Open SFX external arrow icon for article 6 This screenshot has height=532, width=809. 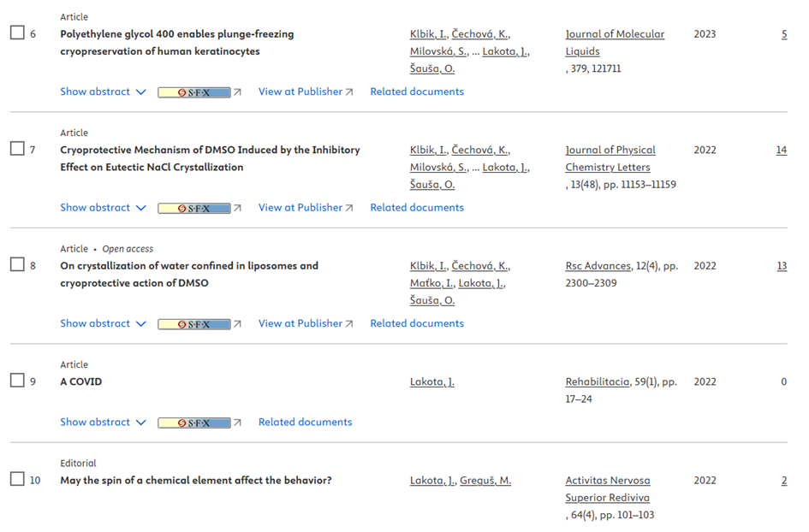tap(238, 92)
